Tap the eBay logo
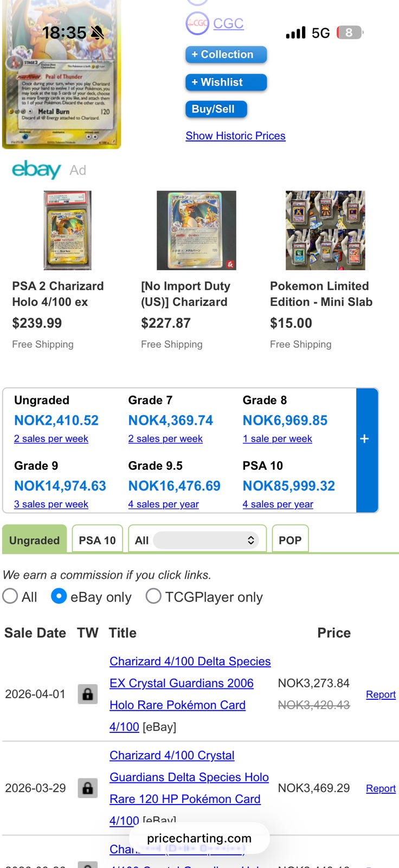Viewport: 399px width, 868px height. pos(36,169)
